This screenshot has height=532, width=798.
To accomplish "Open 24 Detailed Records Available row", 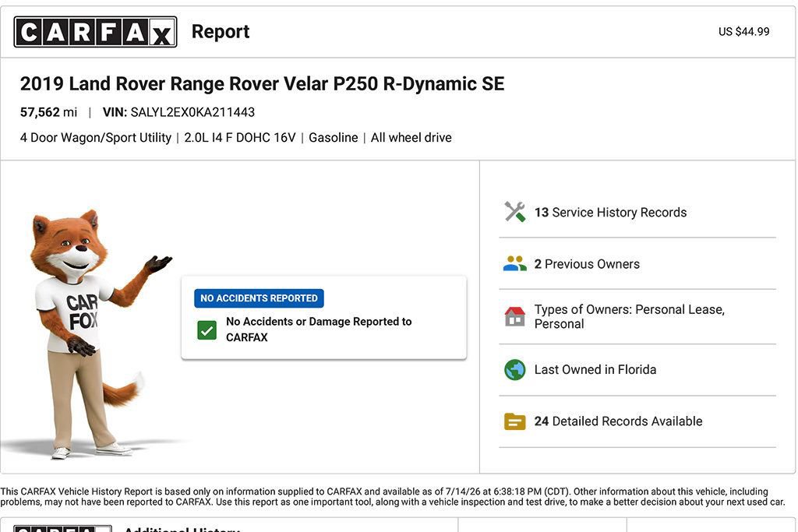I will 637,421.
